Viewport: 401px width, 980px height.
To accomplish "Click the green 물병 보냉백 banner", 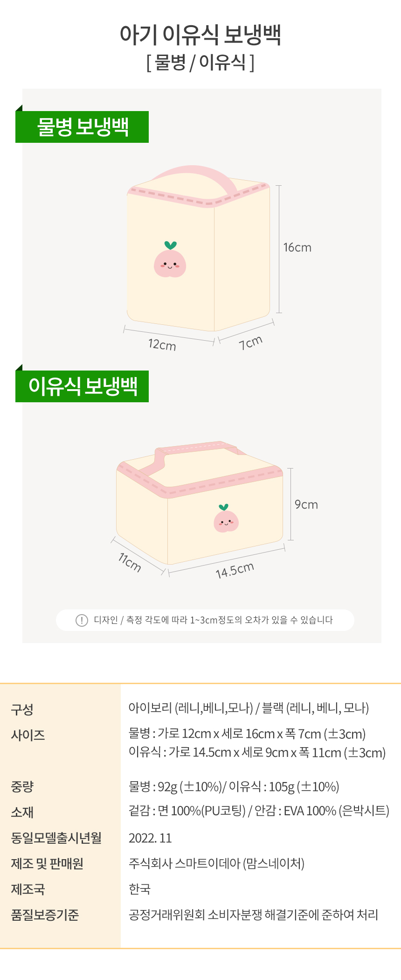I will coord(82,127).
